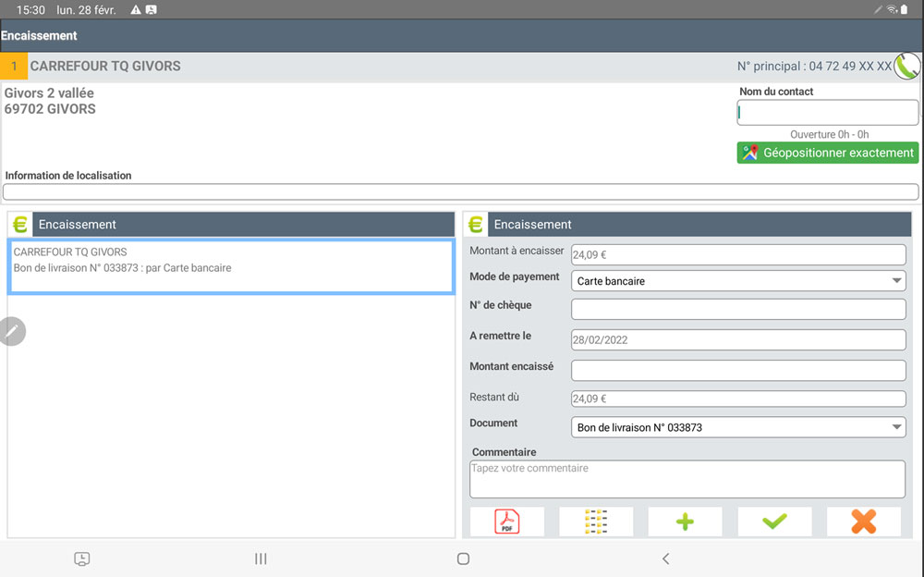Screen dimensions: 924x577
Task: Focus the Montant encaissé field
Action: click(738, 371)
